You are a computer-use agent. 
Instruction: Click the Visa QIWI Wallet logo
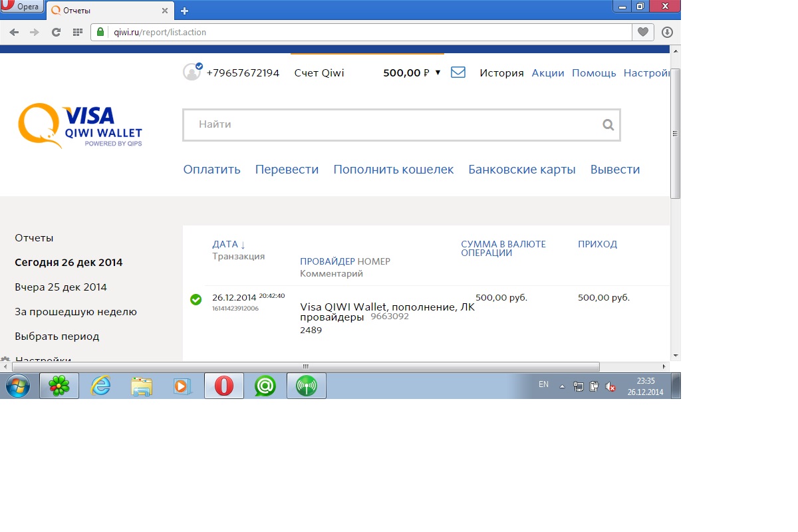click(80, 125)
